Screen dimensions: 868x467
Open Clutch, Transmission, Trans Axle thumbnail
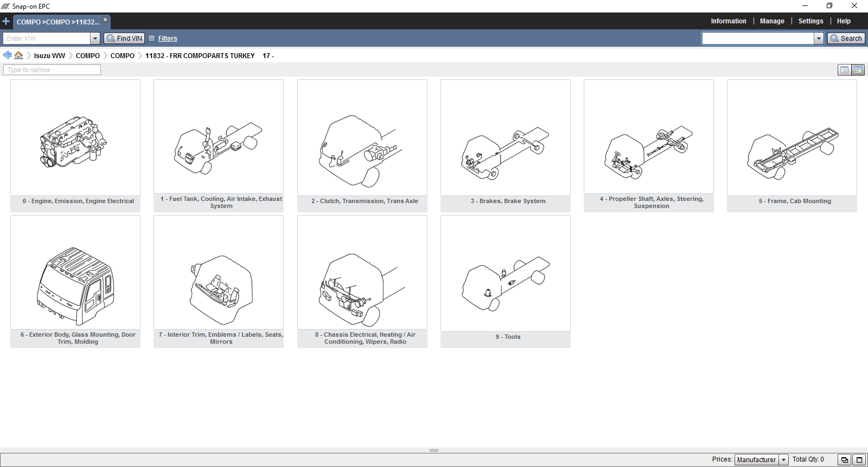pos(362,138)
